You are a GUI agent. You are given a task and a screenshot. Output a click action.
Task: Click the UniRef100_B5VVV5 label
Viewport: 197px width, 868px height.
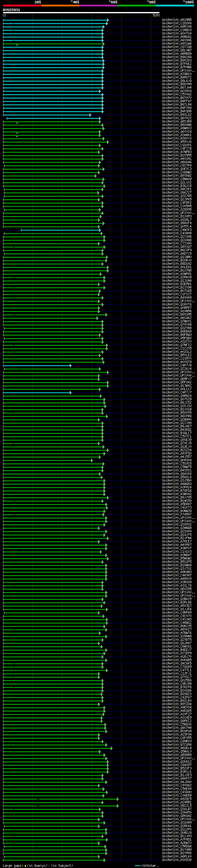(x=177, y=413)
